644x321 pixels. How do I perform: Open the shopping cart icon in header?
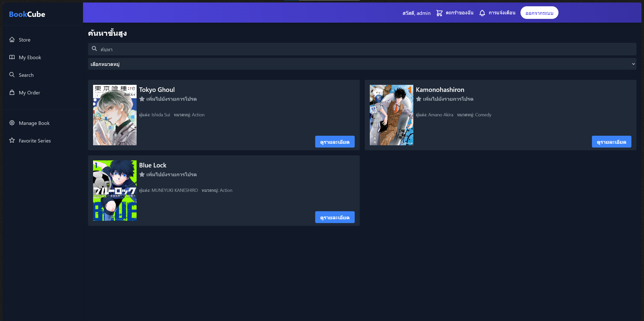point(439,13)
